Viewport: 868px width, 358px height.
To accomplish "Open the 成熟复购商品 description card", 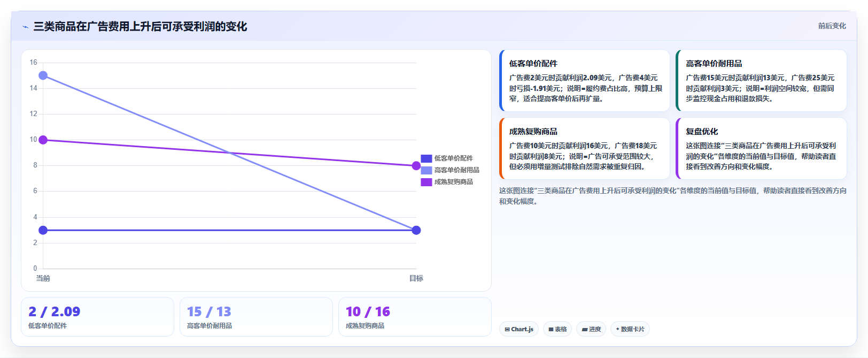I will [x=584, y=148].
